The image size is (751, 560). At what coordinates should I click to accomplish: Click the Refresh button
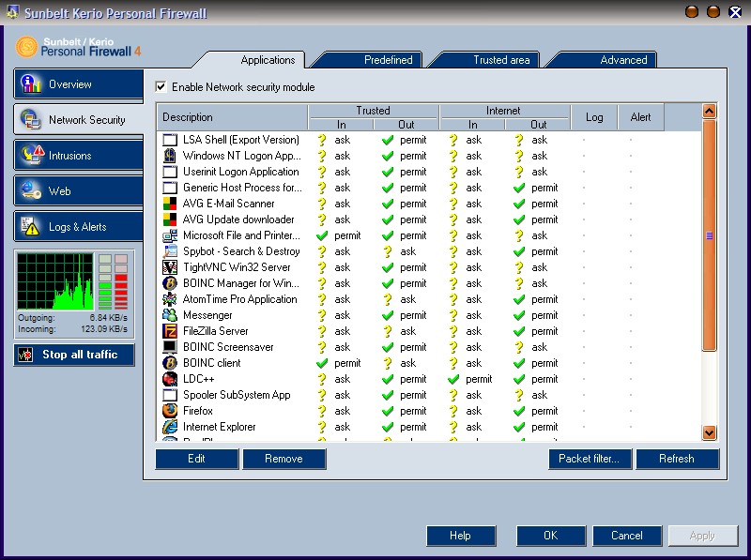pyautogui.click(x=677, y=459)
